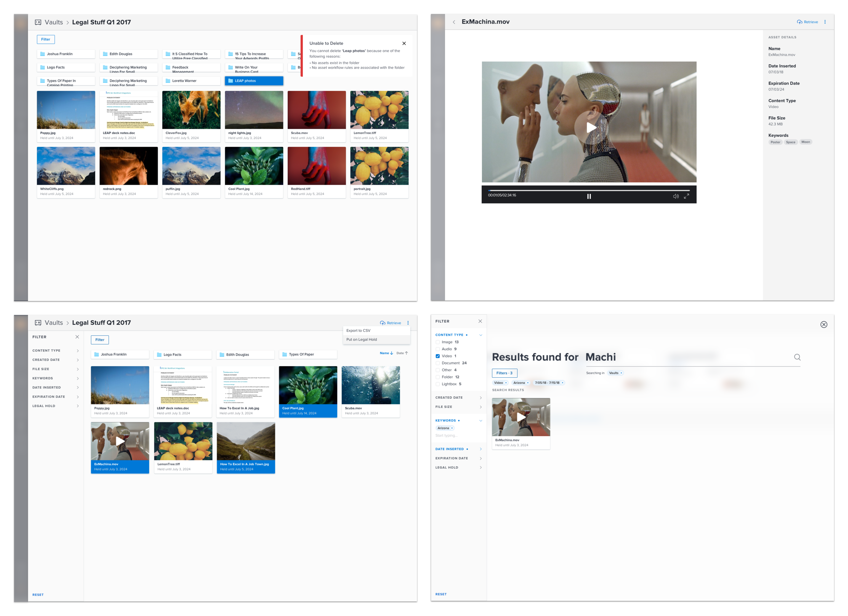
Task: Close the Unable to Delete alert
Action: click(404, 43)
